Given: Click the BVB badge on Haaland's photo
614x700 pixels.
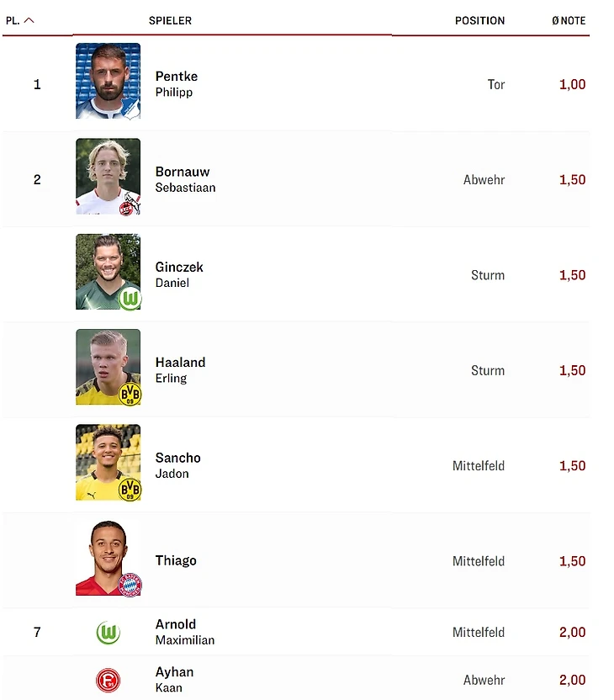Looking at the screenshot, I should coord(130,394).
